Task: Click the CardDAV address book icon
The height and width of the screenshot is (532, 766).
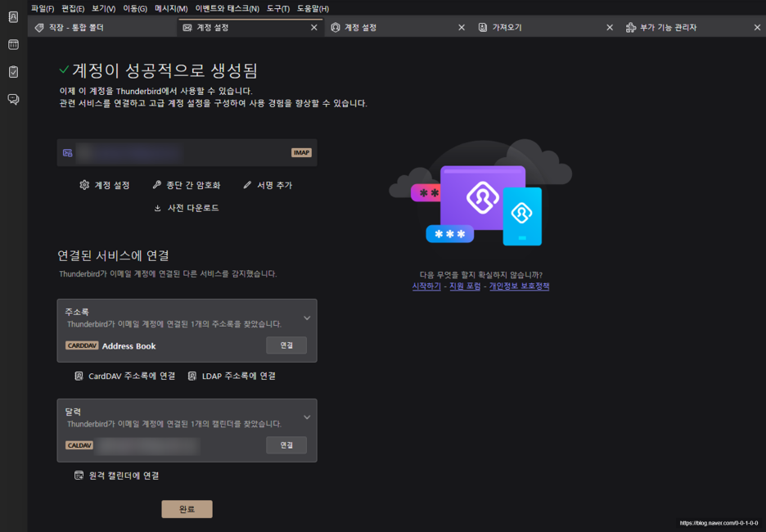Action: point(79,376)
